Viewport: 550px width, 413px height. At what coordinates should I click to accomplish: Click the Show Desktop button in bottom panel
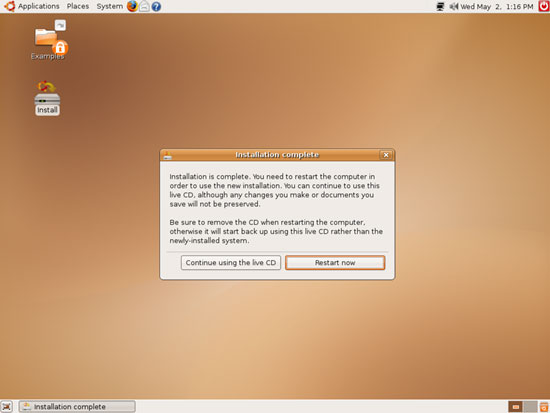(x=7, y=407)
